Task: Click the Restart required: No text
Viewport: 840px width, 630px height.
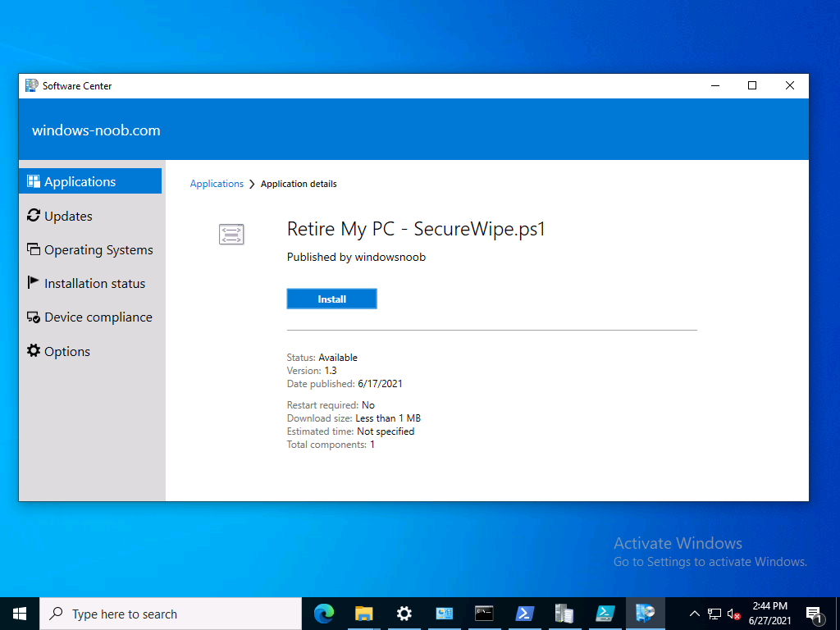Action: click(x=331, y=405)
